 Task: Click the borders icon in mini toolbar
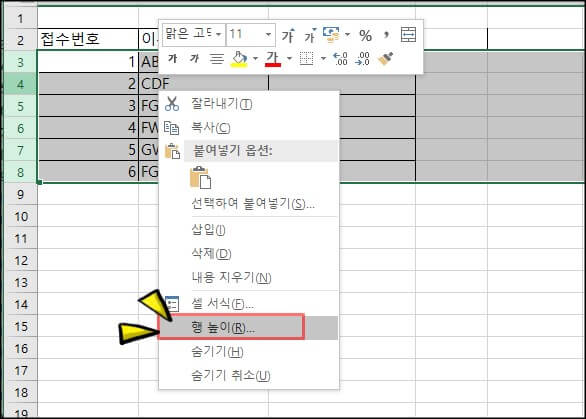(x=306, y=59)
